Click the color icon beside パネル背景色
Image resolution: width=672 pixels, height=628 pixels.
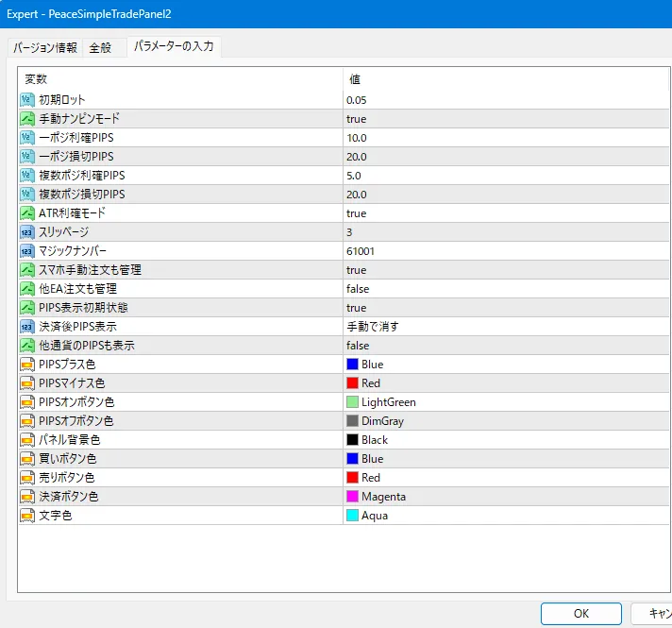(x=27, y=440)
